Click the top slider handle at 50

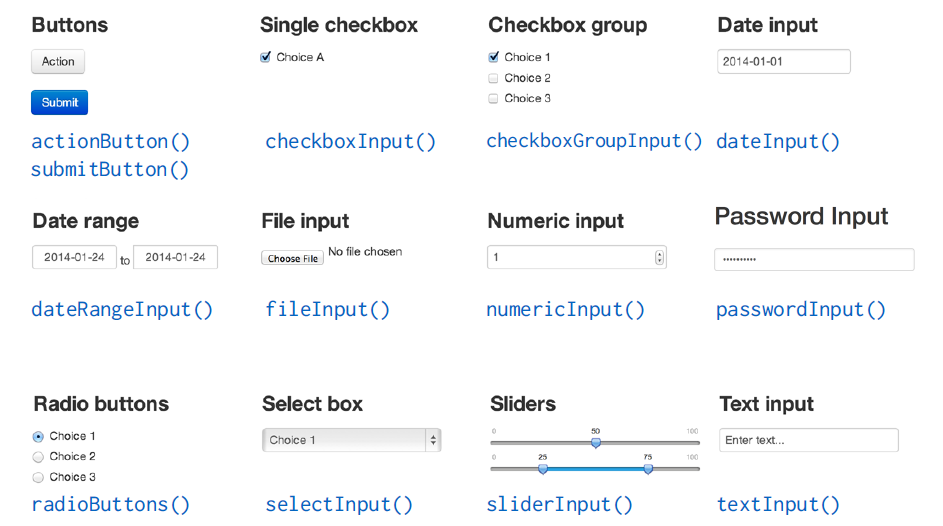coord(596,441)
